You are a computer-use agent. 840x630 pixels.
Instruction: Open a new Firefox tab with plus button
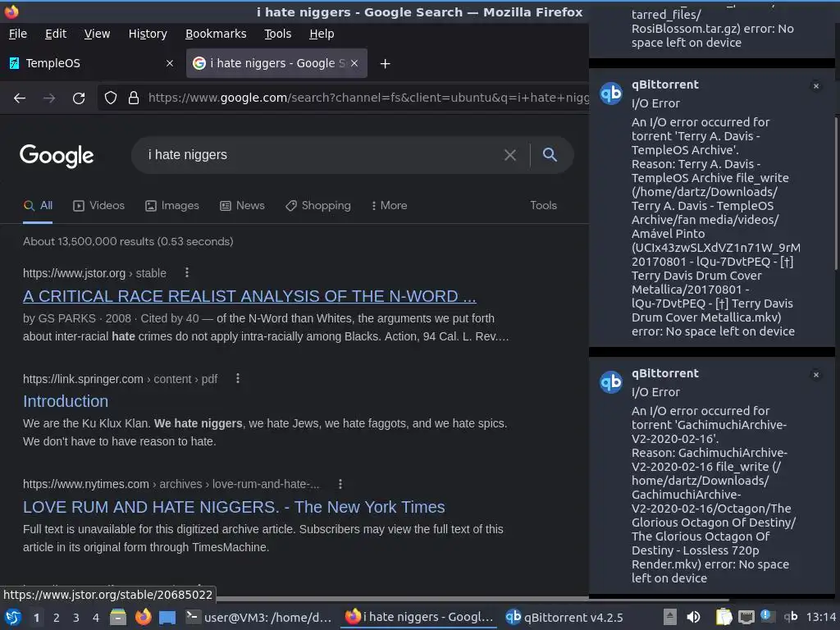[385, 64]
